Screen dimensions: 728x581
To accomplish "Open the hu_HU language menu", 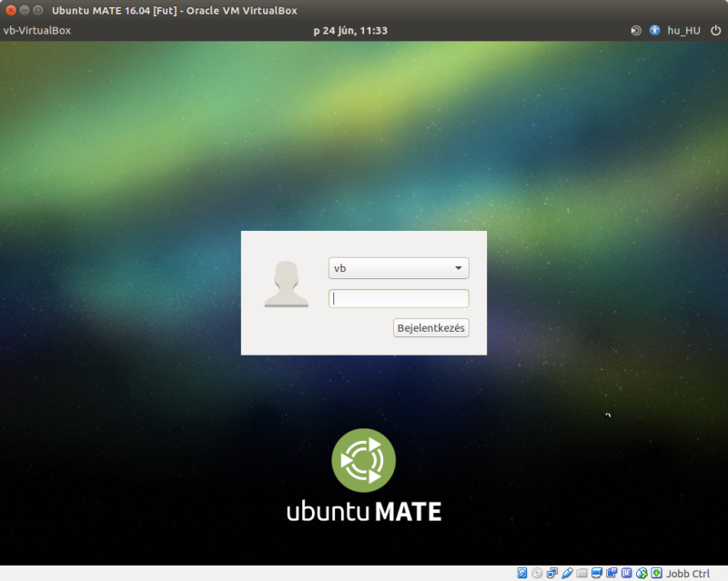I will point(684,31).
